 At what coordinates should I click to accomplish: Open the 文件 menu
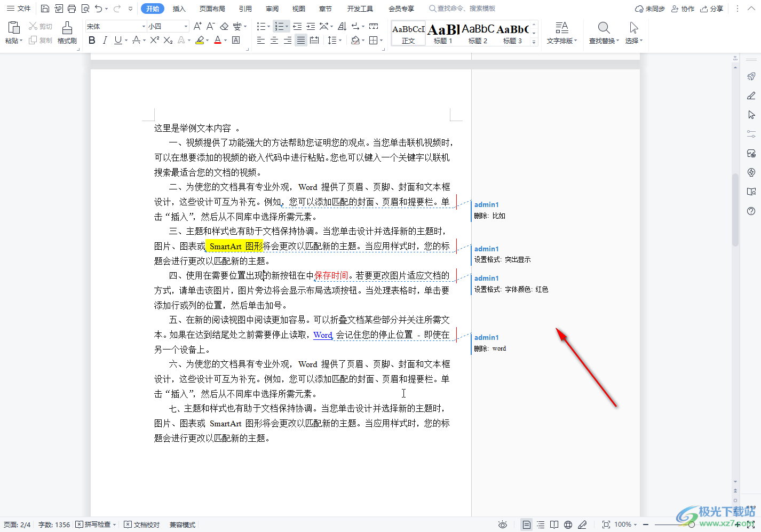19,9
